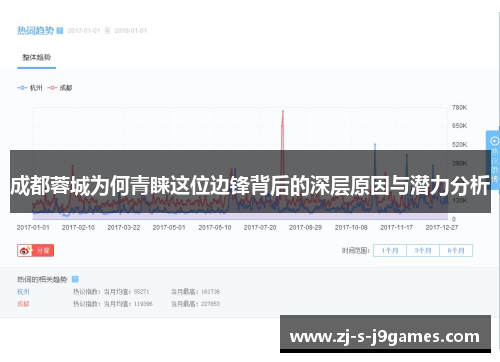500x362 pixels.
Task: Click help icon next to 热词的相关趋势
Action: pos(75,279)
